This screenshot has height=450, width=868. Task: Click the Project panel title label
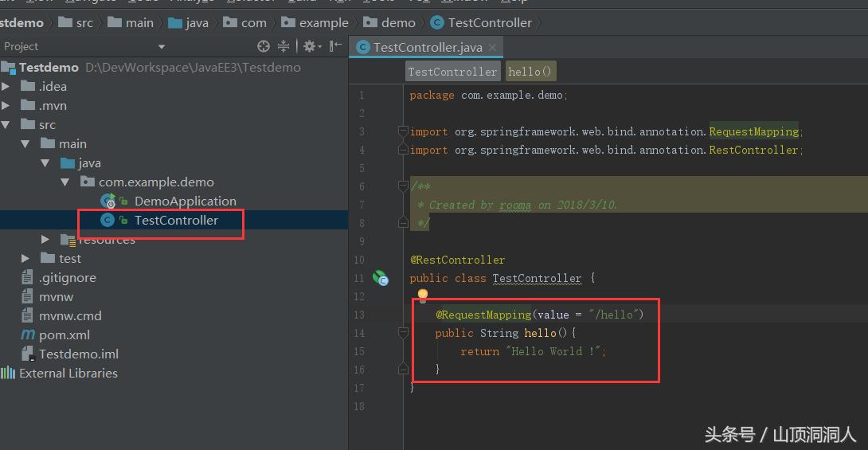21,46
